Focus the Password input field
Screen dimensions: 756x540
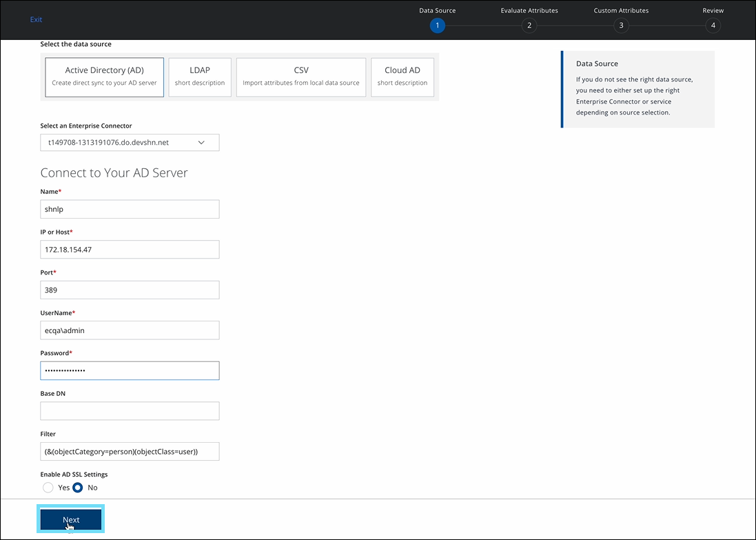[130, 371]
